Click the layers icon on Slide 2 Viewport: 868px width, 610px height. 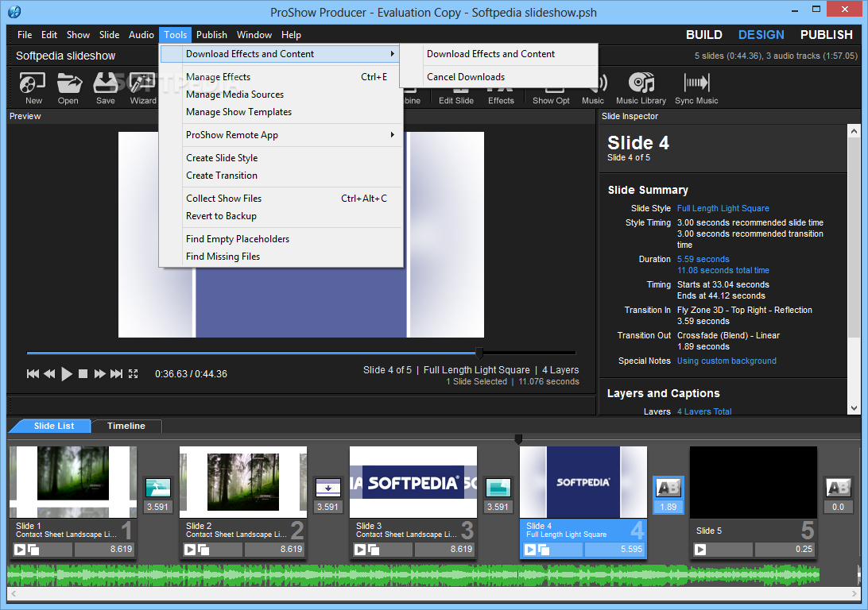[203, 549]
